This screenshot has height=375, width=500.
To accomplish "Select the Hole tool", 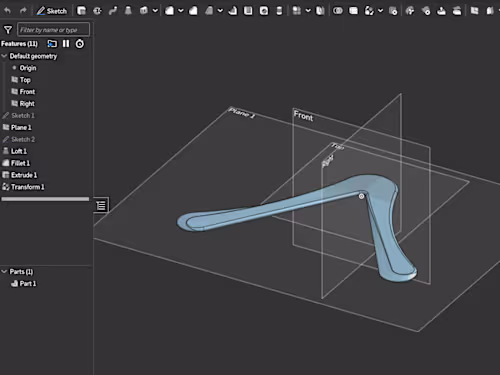I will [264, 11].
